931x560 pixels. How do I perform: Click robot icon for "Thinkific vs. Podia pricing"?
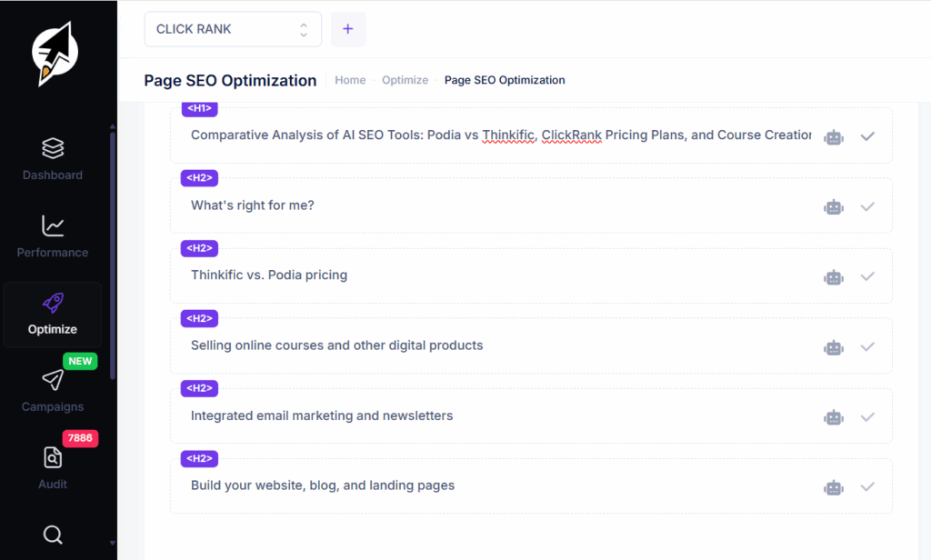(x=834, y=277)
